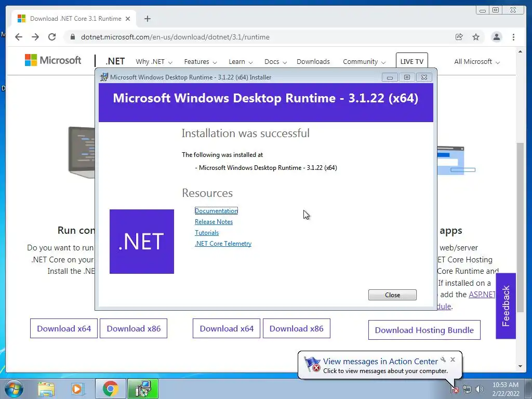Click the installer taskbar icon
Viewport: 532px width, 399px height.
[x=143, y=389]
